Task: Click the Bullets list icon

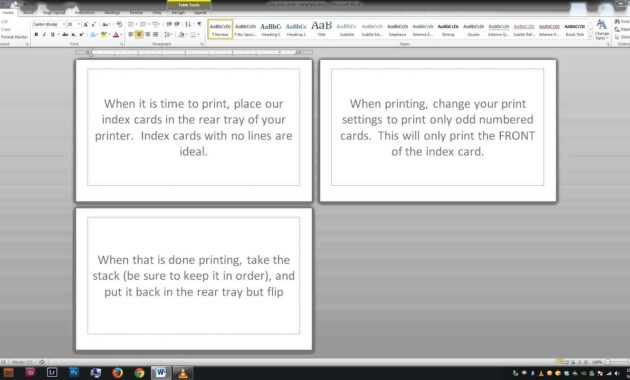Action: [131, 25]
